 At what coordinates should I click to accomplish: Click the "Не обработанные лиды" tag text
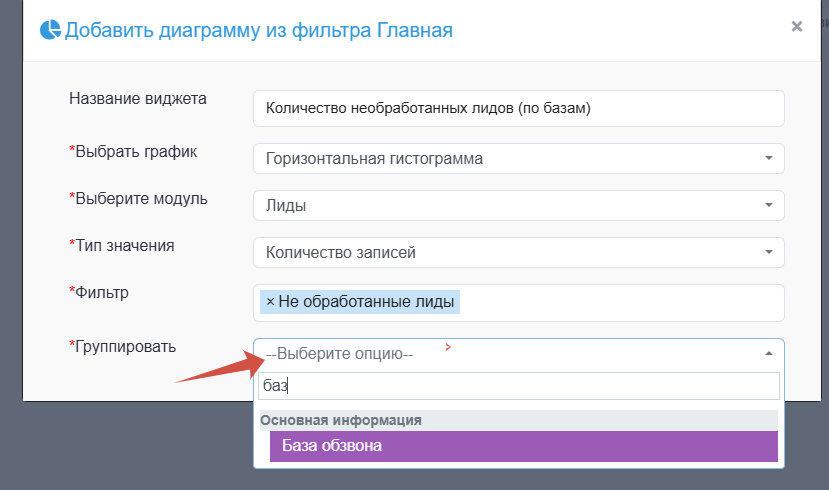366,301
